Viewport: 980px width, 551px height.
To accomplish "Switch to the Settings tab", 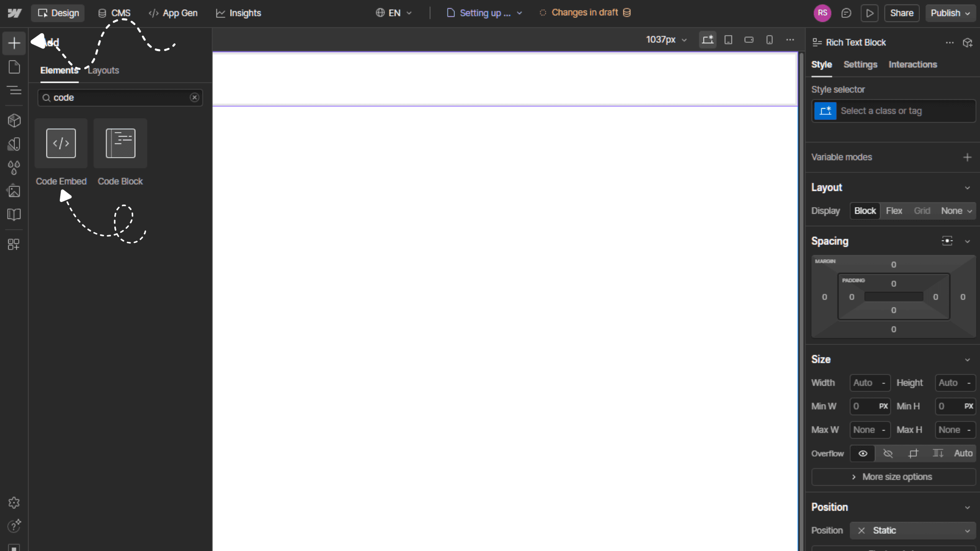I will click(860, 65).
